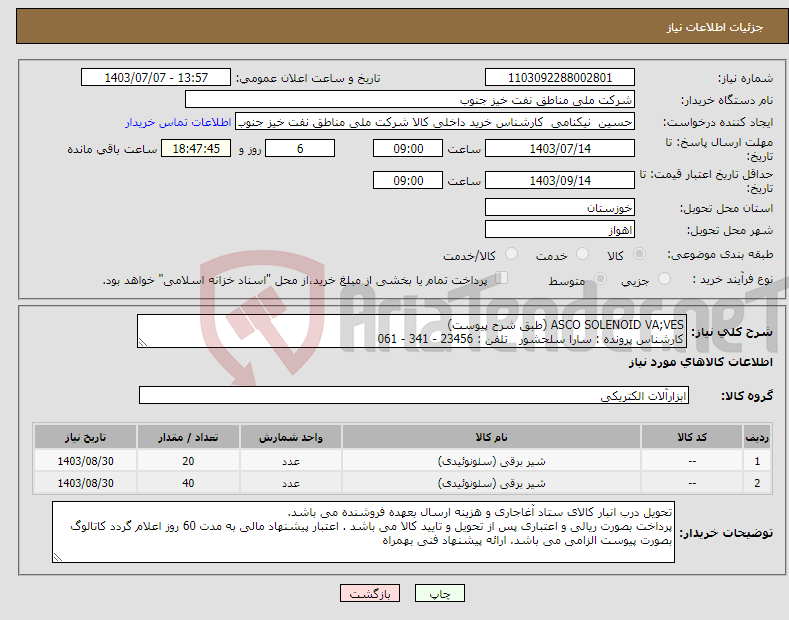The width and height of the screenshot is (789, 620).
Task: Select the متوسط purchase type radio
Action: [x=600, y=278]
